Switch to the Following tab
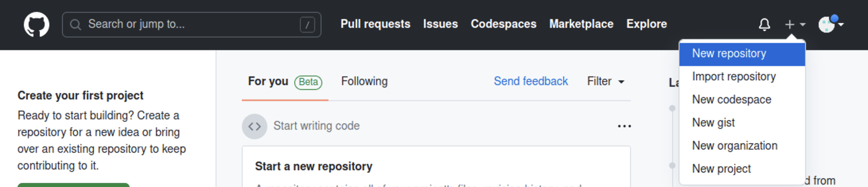Viewport: 868px width, 187px height. point(364,81)
